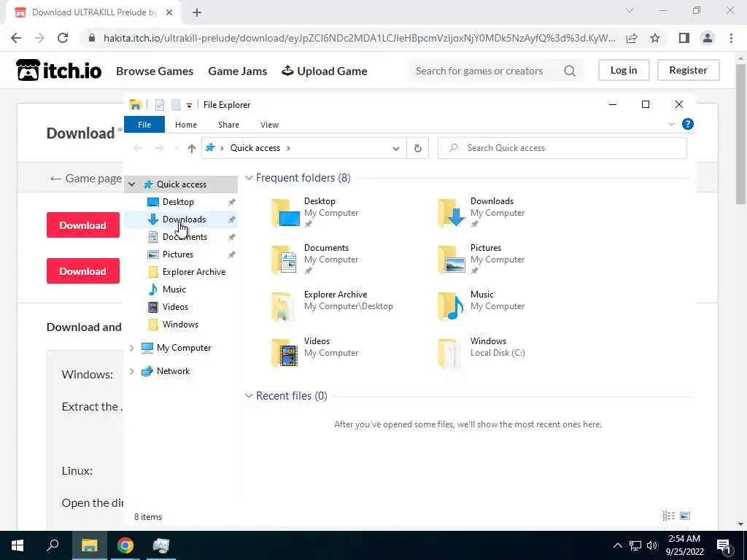Select Music in the navigation pane
This screenshot has height=560, width=747.
coord(174,289)
